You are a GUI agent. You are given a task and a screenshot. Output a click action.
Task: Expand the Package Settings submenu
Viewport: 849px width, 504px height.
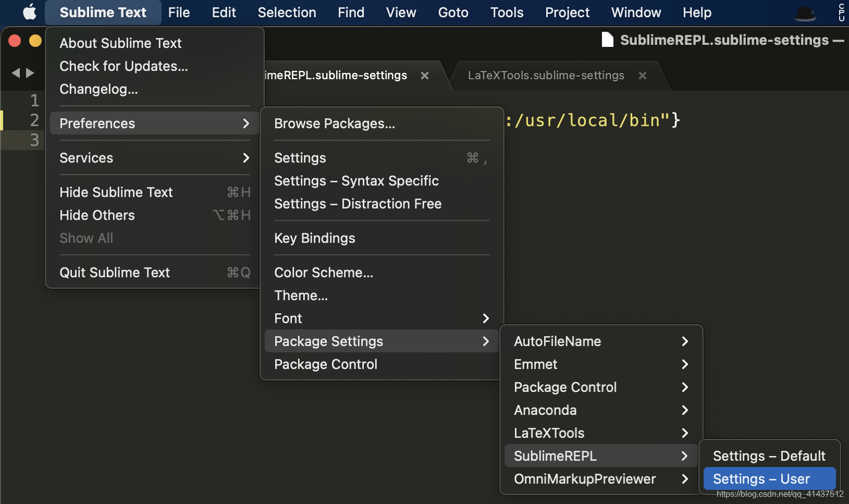[x=382, y=341]
